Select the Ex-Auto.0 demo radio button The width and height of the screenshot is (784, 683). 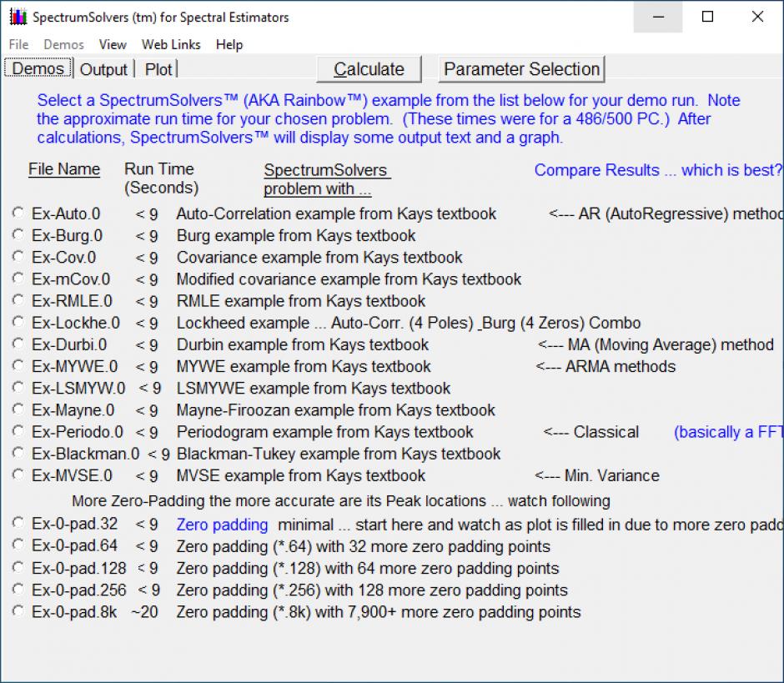point(18,213)
